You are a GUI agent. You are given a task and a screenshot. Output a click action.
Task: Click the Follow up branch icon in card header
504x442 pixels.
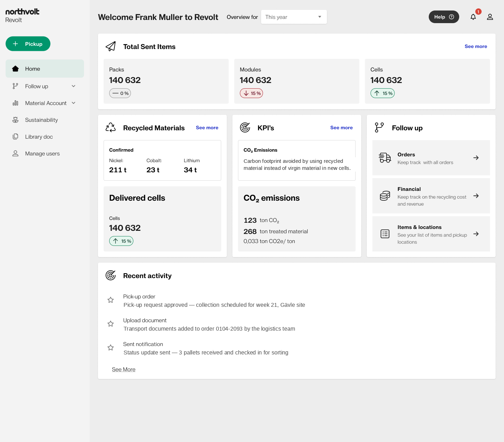(379, 127)
